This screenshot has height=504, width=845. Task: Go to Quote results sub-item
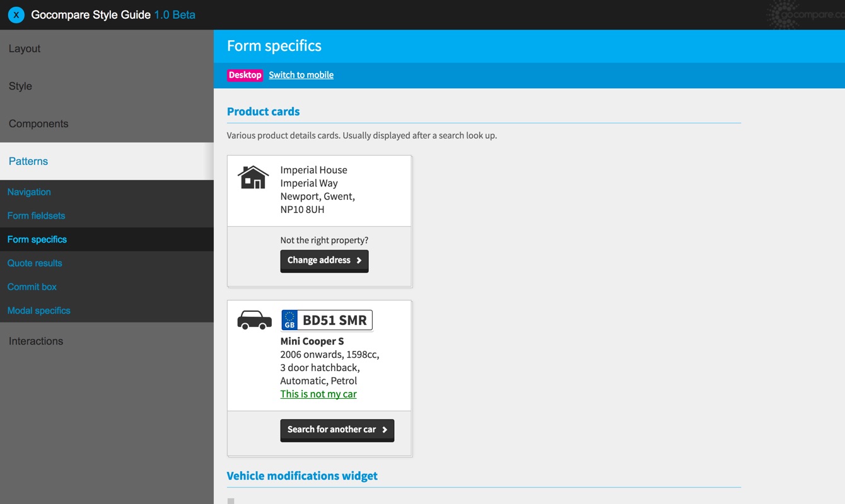coord(107,263)
